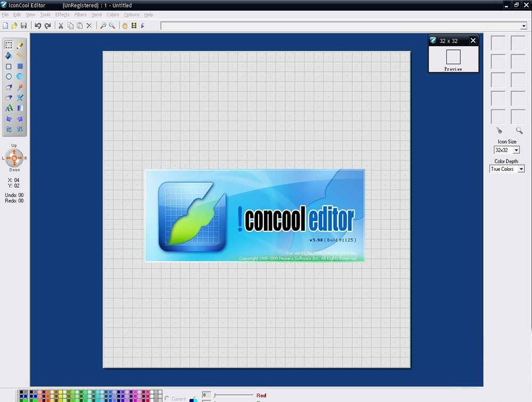Click the IconCool Editor splash image
This screenshot has width=532, height=402.
pyautogui.click(x=255, y=216)
